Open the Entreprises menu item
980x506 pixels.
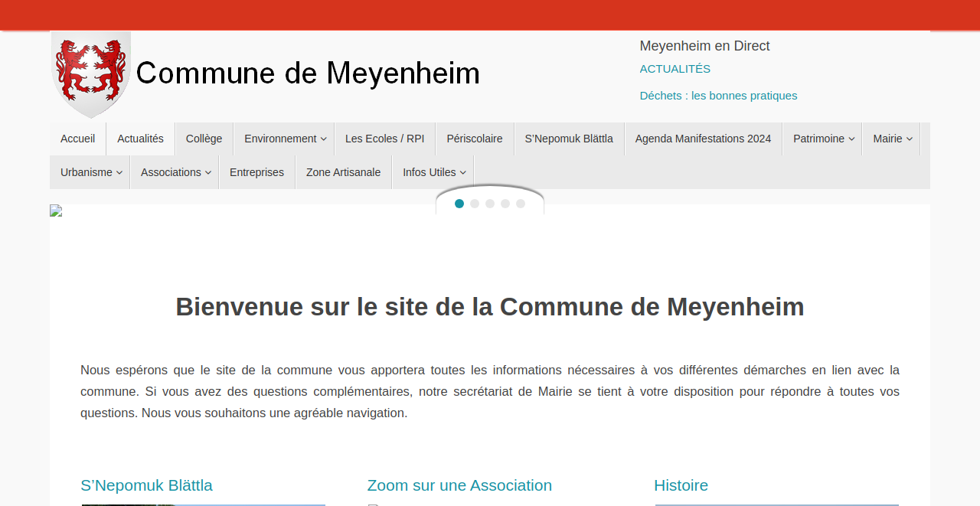tap(256, 172)
